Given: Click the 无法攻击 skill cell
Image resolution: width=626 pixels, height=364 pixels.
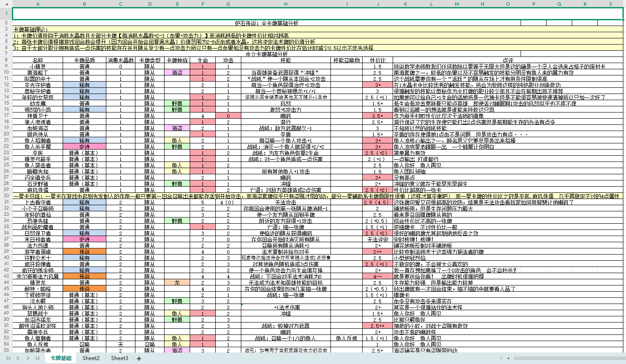Looking at the screenshot, I should pyautogui.click(x=286, y=202).
